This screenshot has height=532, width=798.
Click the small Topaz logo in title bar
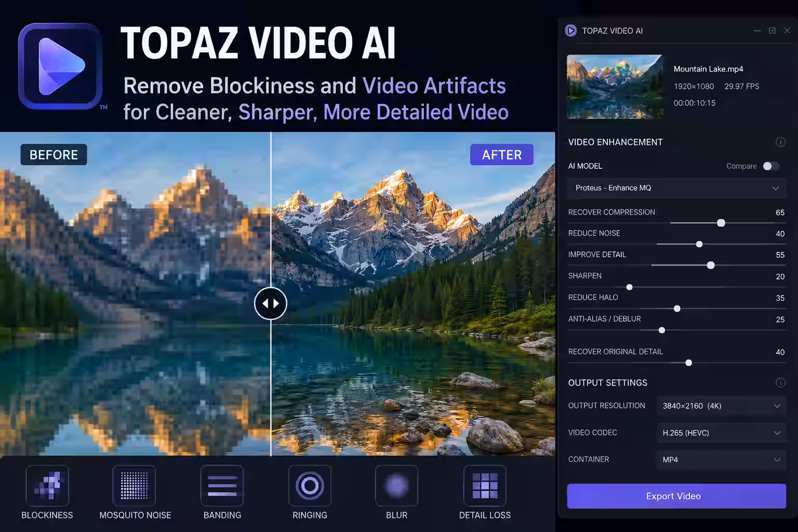tap(570, 31)
